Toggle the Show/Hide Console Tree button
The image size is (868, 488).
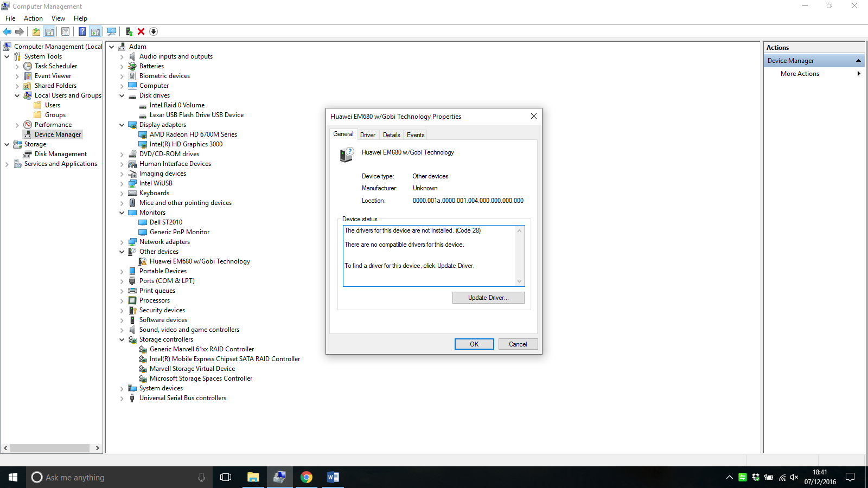[49, 31]
